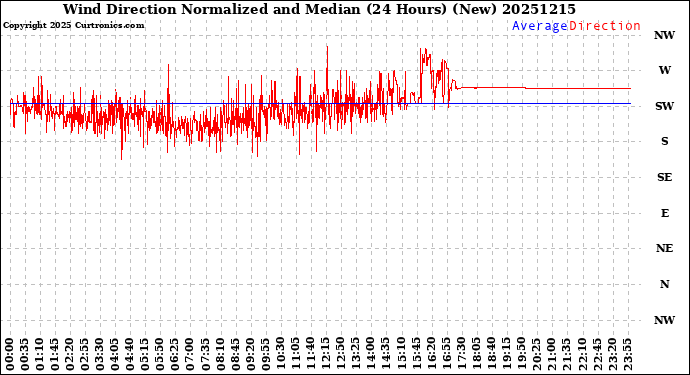Click the red 'Direction' legend label

click(605, 26)
